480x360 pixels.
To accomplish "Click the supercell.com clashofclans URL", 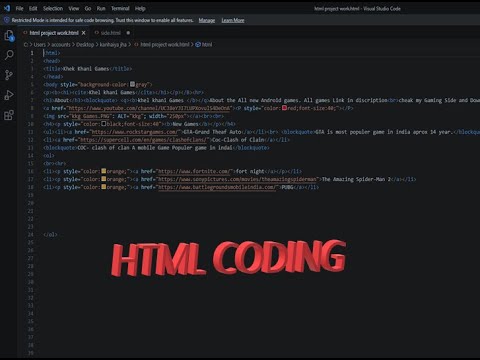I will click(144, 140).
